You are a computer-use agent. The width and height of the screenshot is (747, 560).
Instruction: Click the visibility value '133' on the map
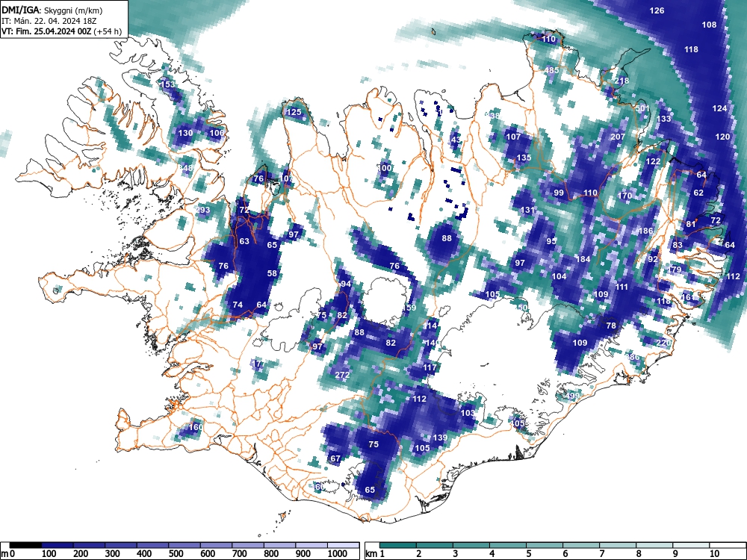click(663, 119)
